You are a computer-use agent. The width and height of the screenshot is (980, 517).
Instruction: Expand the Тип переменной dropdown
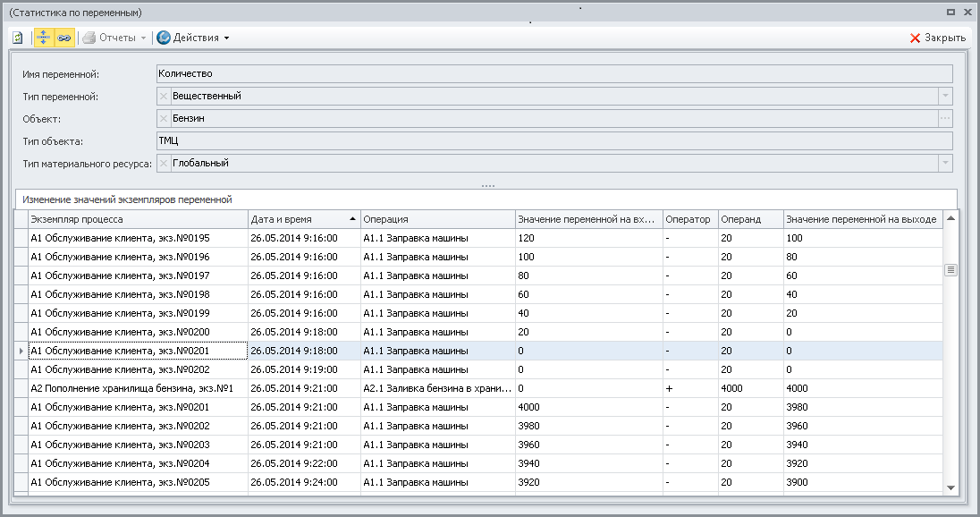[x=945, y=96]
